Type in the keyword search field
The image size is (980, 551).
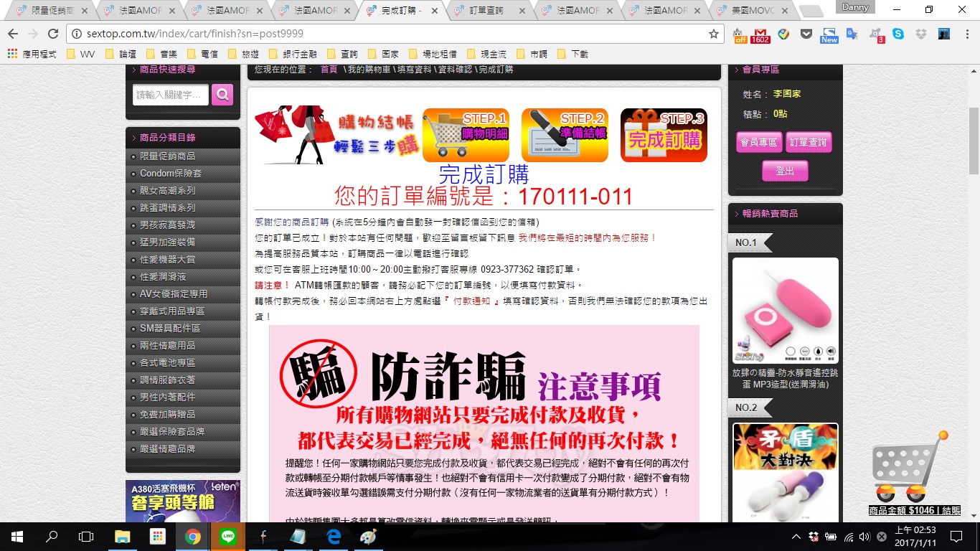tap(171, 95)
